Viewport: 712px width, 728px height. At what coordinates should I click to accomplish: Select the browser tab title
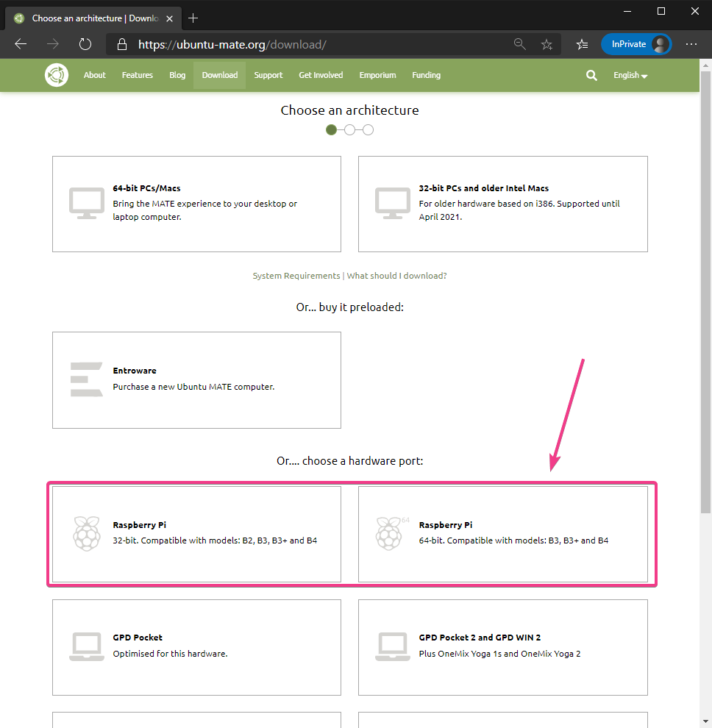(x=95, y=18)
